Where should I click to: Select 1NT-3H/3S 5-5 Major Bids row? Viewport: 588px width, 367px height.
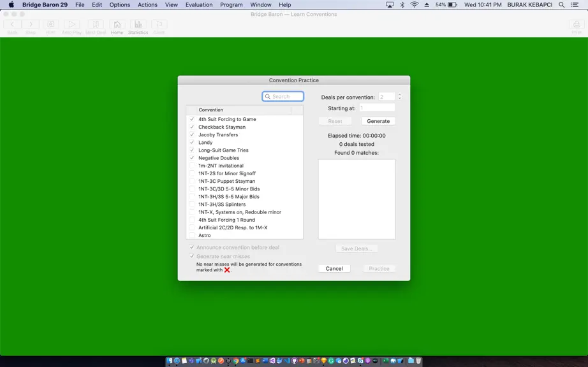point(244,197)
